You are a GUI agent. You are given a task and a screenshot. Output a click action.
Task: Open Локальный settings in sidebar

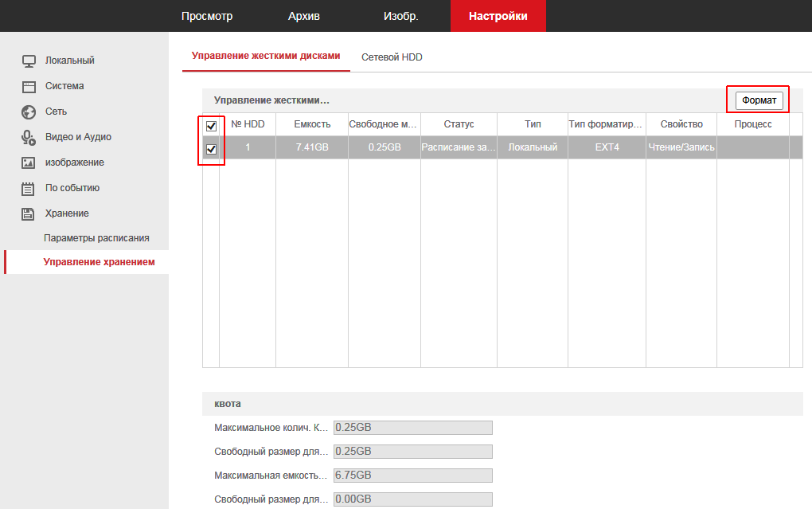69,60
